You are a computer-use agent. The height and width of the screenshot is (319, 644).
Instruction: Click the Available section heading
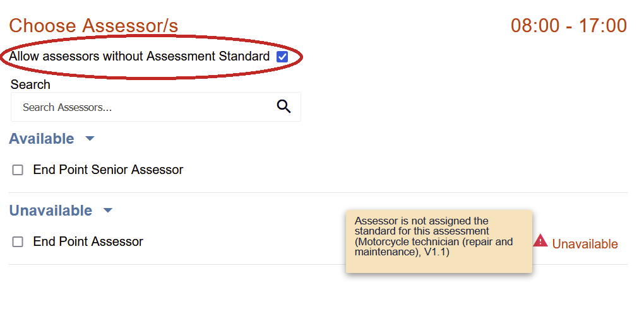click(42, 139)
